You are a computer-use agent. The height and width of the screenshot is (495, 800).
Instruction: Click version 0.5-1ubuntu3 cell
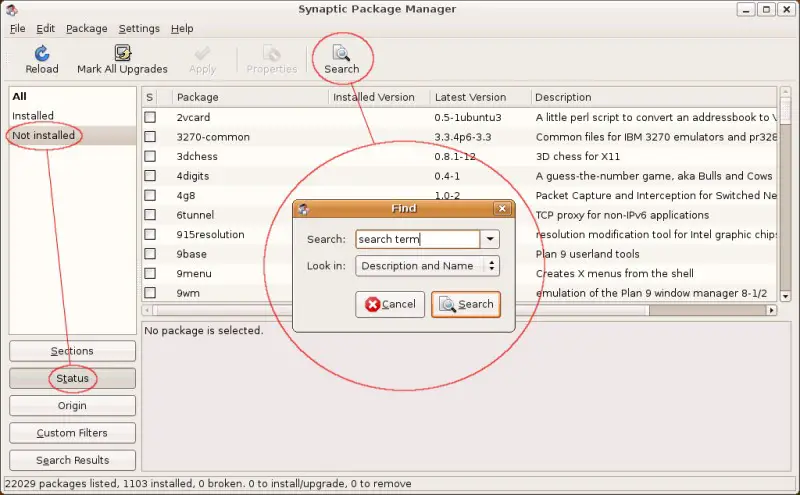[468, 117]
